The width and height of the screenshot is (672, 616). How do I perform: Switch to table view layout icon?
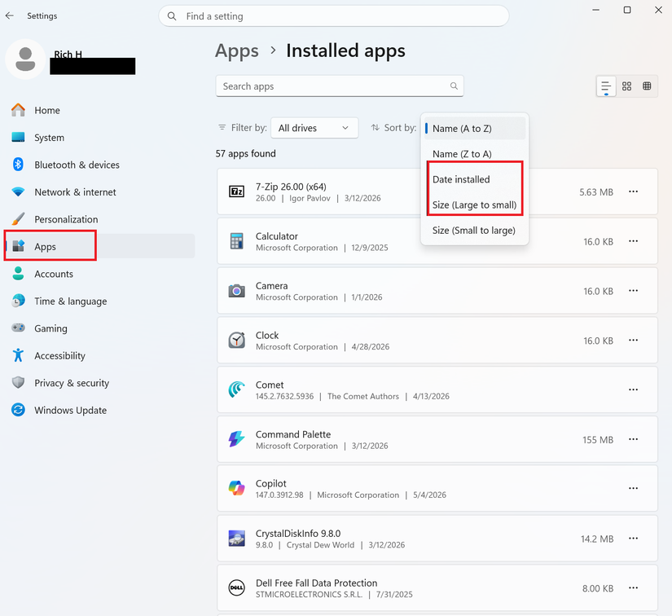point(647,86)
